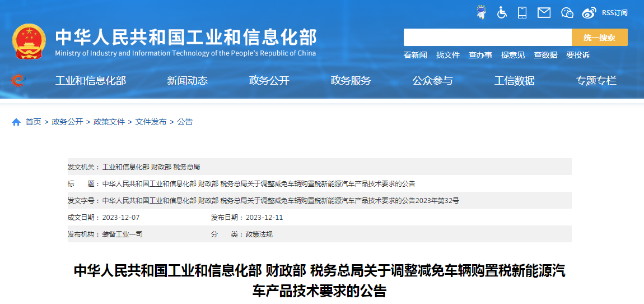The image size is (644, 304).
Task: Click the 找文件 quick link
Action: click(x=447, y=55)
